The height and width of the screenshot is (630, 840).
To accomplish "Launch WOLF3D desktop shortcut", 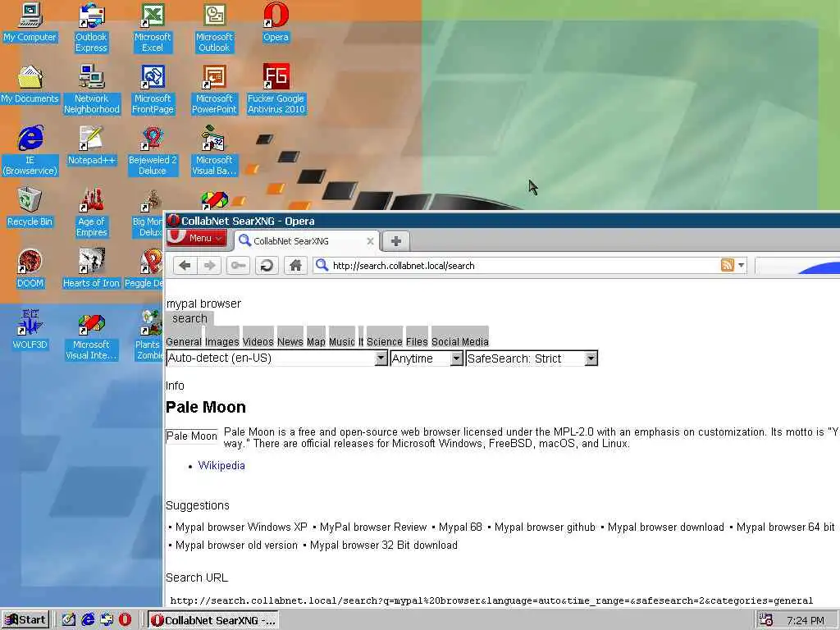I will [30, 330].
